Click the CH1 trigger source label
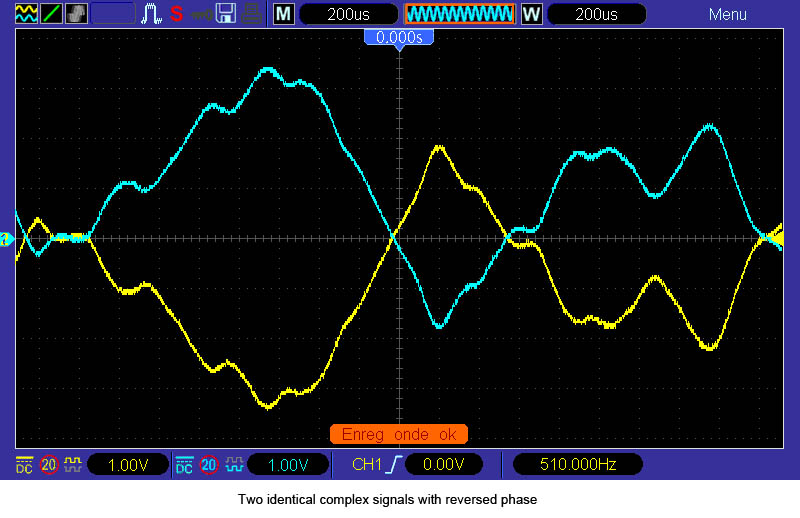The width and height of the screenshot is (800, 518). [368, 464]
